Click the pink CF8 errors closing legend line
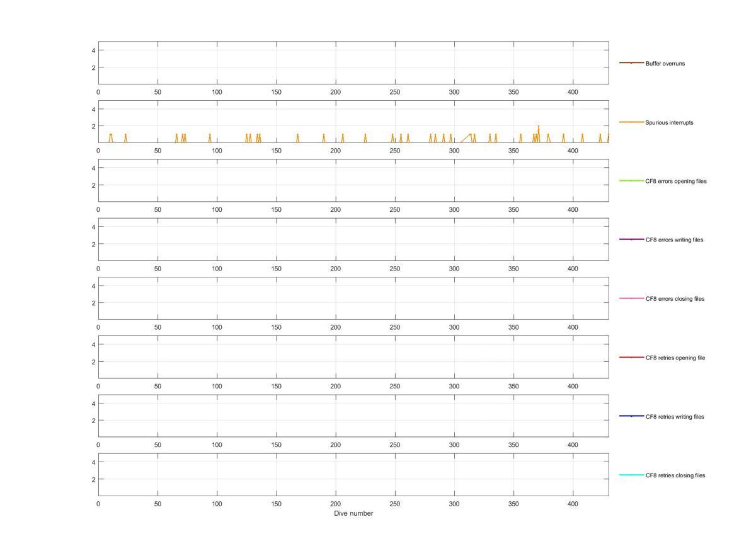Viewport: 756px width, 558px height. click(x=631, y=298)
